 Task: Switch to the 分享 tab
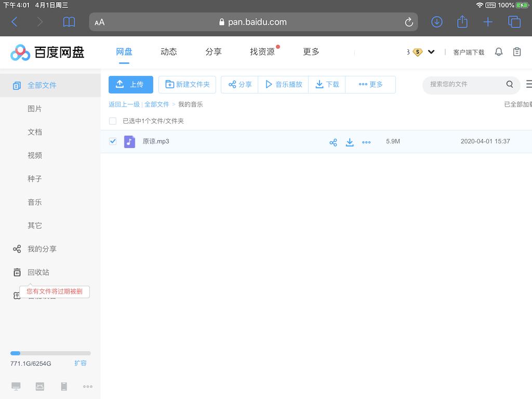click(x=214, y=52)
